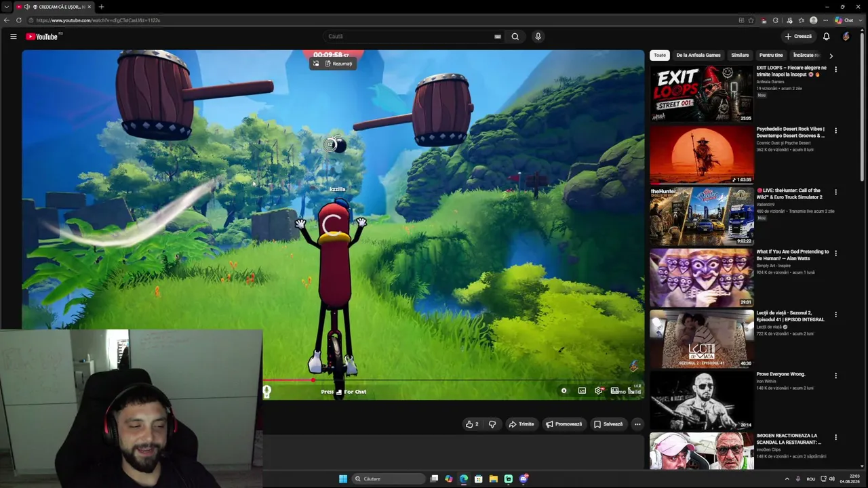
Task: Open the EXIT LOOPS video thumbnail
Action: (x=702, y=94)
